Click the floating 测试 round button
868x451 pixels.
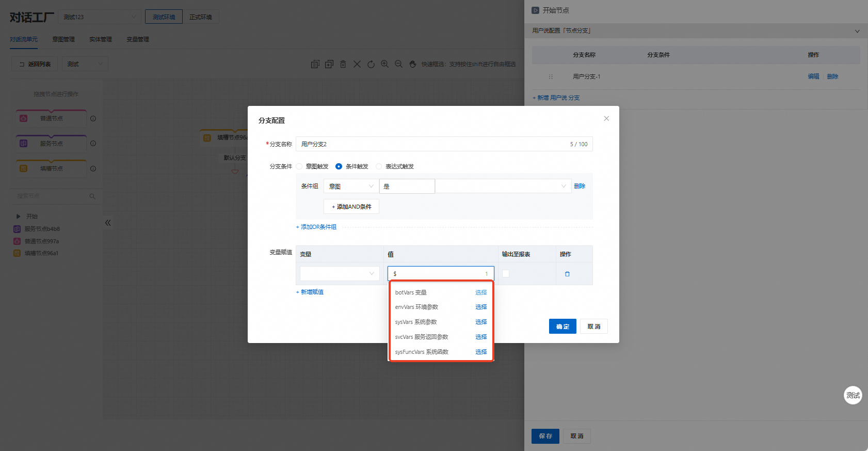coord(853,395)
